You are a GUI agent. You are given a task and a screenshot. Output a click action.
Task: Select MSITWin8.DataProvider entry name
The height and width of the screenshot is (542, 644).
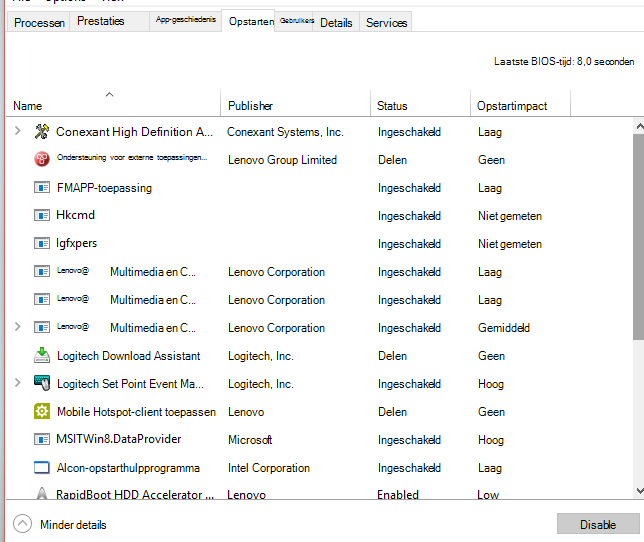[119, 439]
